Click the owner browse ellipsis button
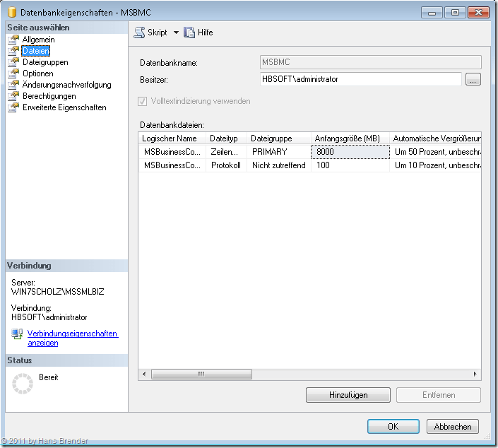Viewport: 498px width, 448px height. 473,79
